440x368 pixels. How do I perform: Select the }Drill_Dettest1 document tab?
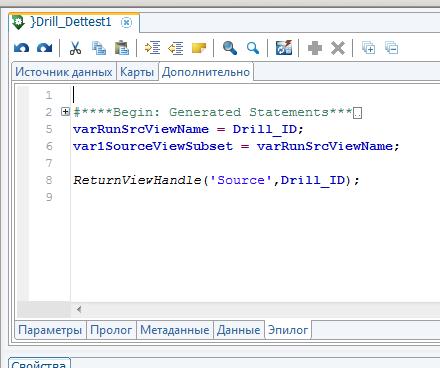click(x=74, y=22)
